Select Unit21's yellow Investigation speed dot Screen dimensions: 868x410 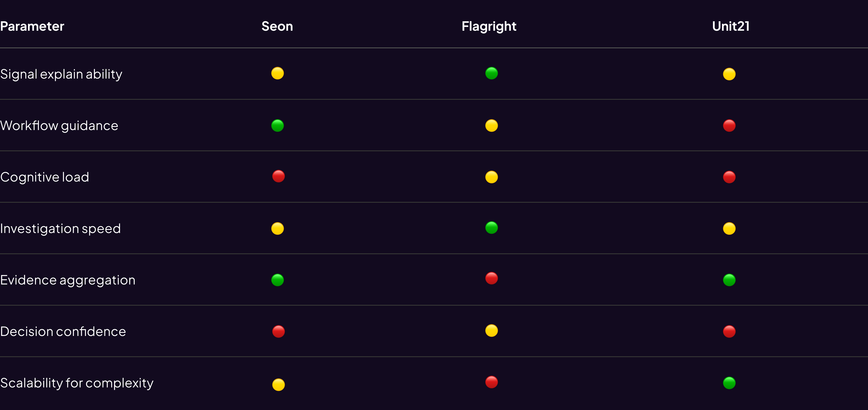point(729,228)
